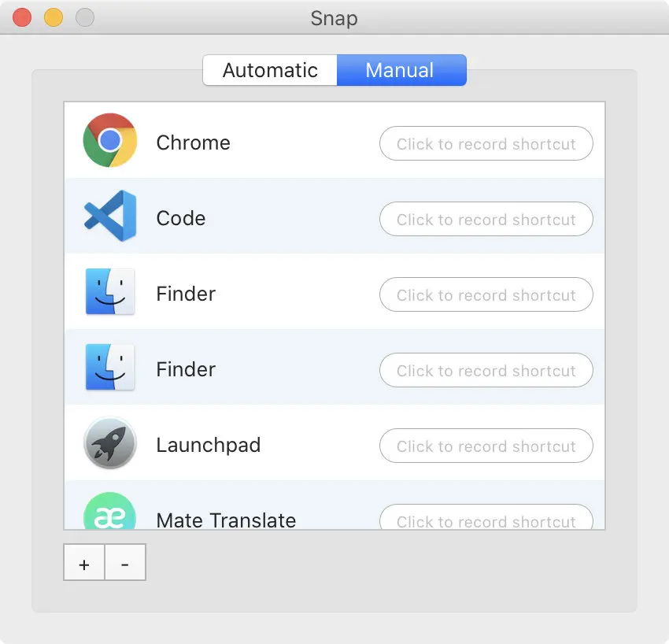
Task: Click the Finder icon directly below Code
Action: point(110,291)
